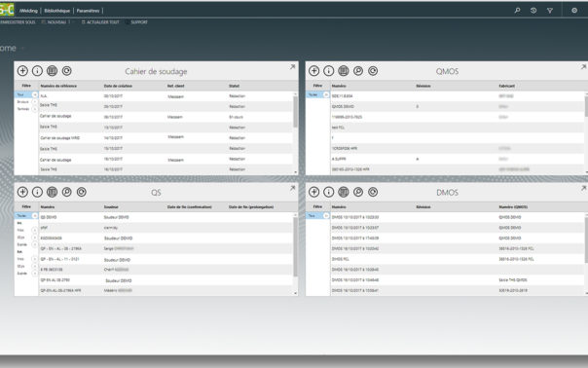Add a new QS entry
Image resolution: width=588 pixels, height=368 pixels.
pyautogui.click(x=22, y=192)
